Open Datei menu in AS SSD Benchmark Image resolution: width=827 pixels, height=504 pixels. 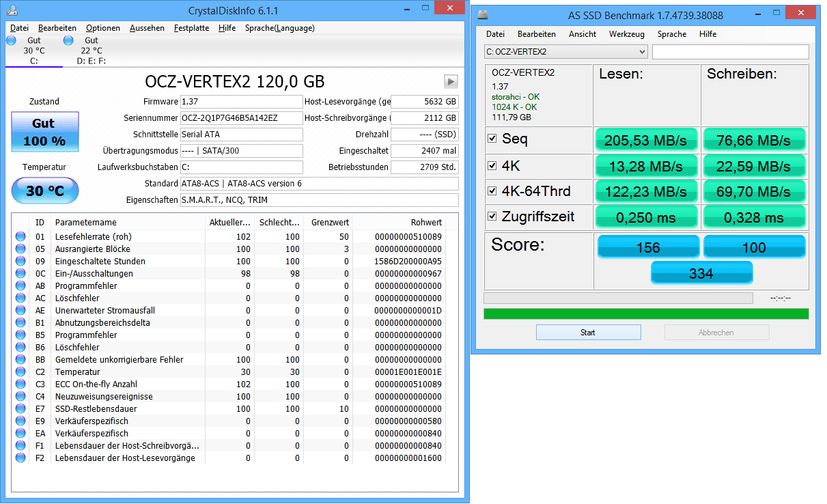495,34
